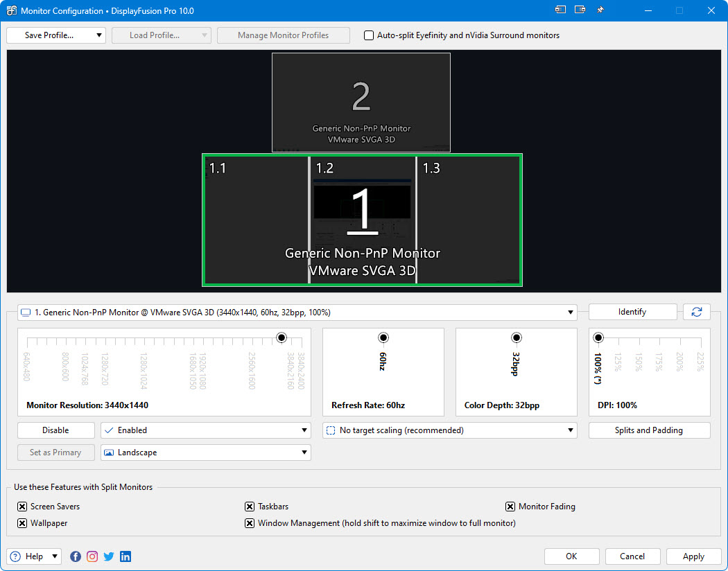Click the Monitor Resolution slider handle
The height and width of the screenshot is (571, 728).
click(281, 337)
